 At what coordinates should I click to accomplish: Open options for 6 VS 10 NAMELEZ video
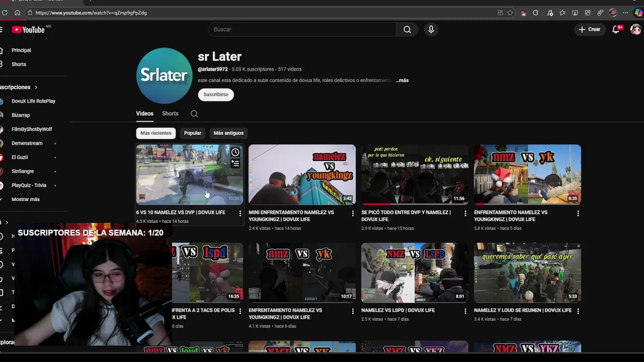coord(240,214)
